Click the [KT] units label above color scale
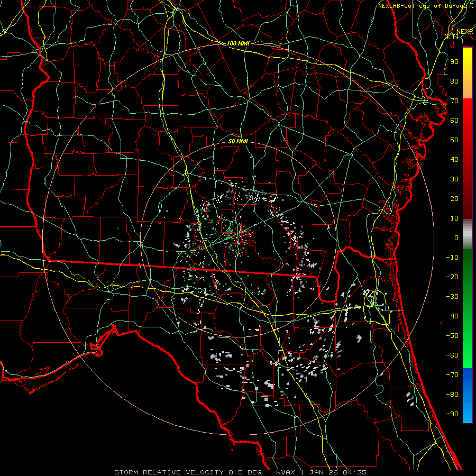Image resolution: width=476 pixels, height=476 pixels. pyautogui.click(x=452, y=36)
